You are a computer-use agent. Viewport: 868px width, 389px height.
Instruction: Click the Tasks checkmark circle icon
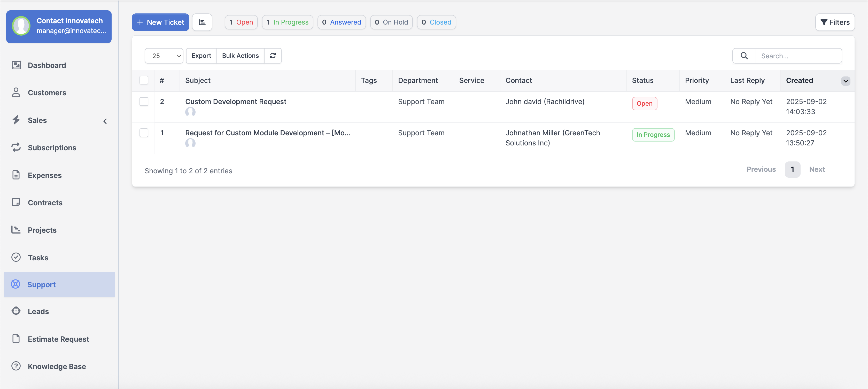[x=16, y=257]
